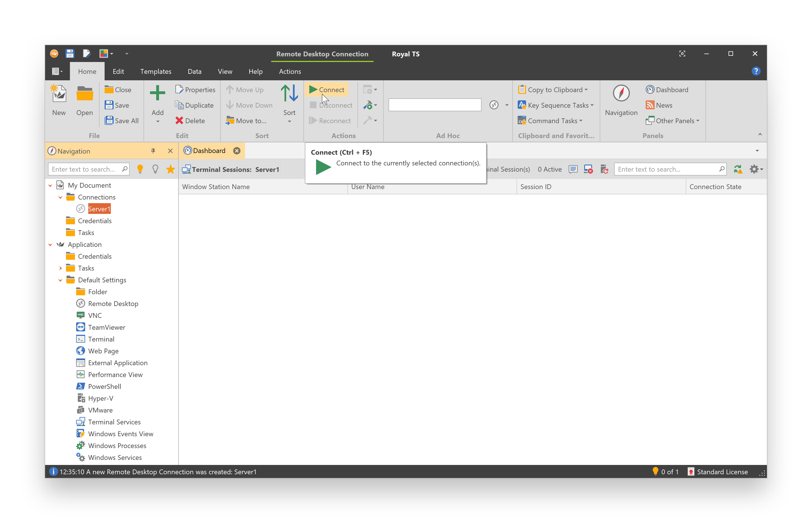The height and width of the screenshot is (523, 812).
Task: Open the Templates ribbon tab
Action: (156, 71)
